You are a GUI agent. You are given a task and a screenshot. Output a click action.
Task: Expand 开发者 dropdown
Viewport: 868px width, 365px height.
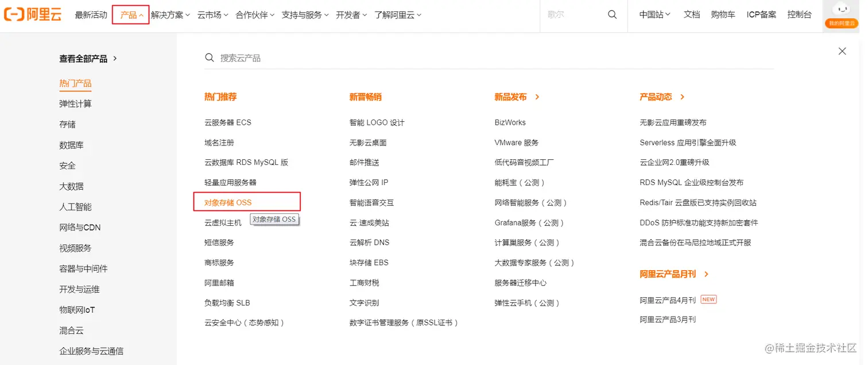(x=351, y=15)
